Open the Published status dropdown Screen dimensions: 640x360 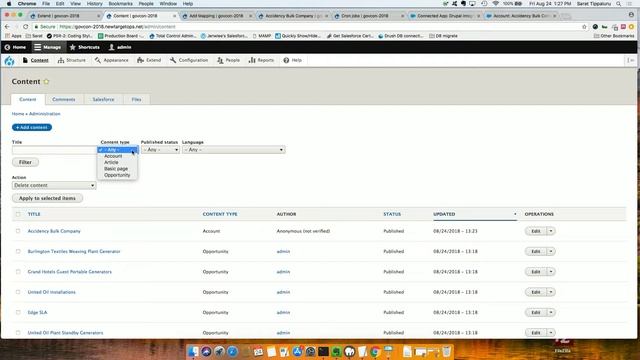coord(160,150)
